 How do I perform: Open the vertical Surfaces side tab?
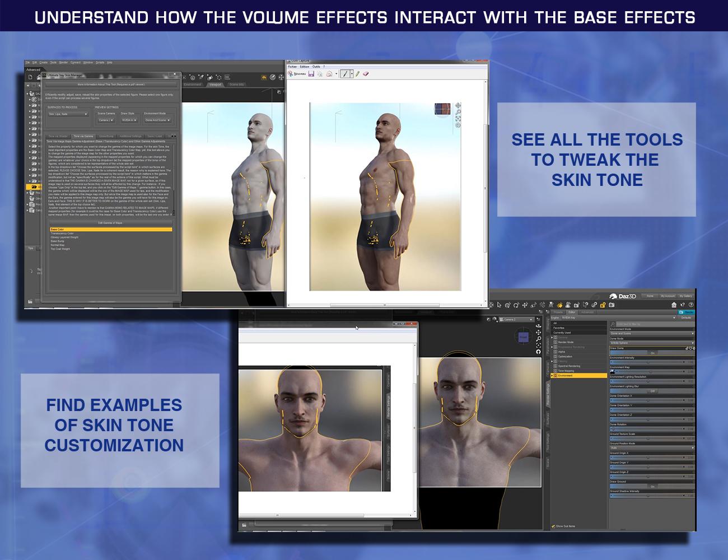tap(547, 419)
